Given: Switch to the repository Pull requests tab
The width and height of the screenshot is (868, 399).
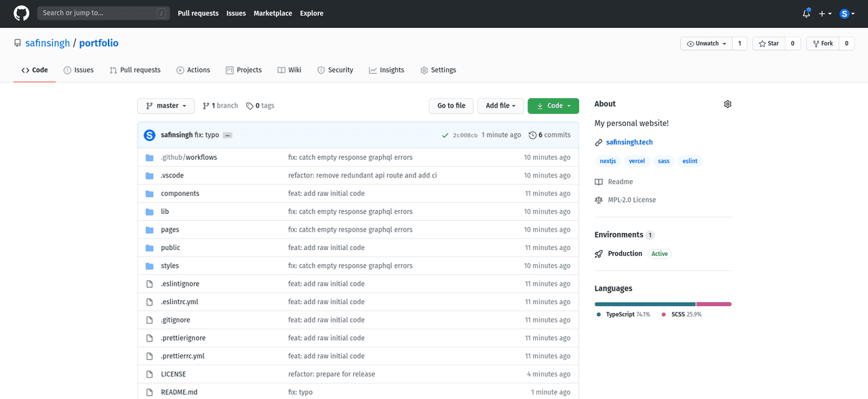Looking at the screenshot, I should pos(135,70).
